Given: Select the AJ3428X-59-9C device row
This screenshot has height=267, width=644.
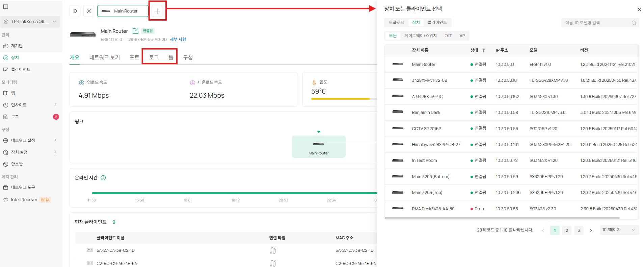Looking at the screenshot, I should 511,97.
